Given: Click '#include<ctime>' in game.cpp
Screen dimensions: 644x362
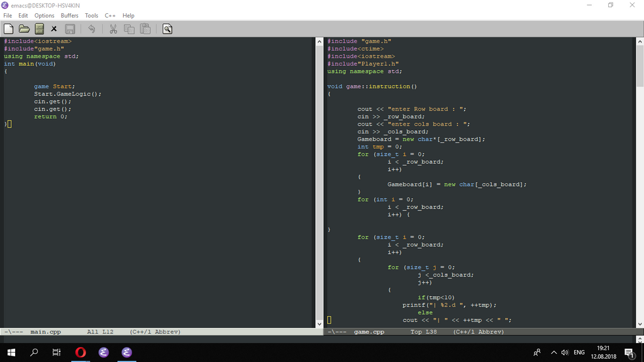Looking at the screenshot, I should pos(355,49).
